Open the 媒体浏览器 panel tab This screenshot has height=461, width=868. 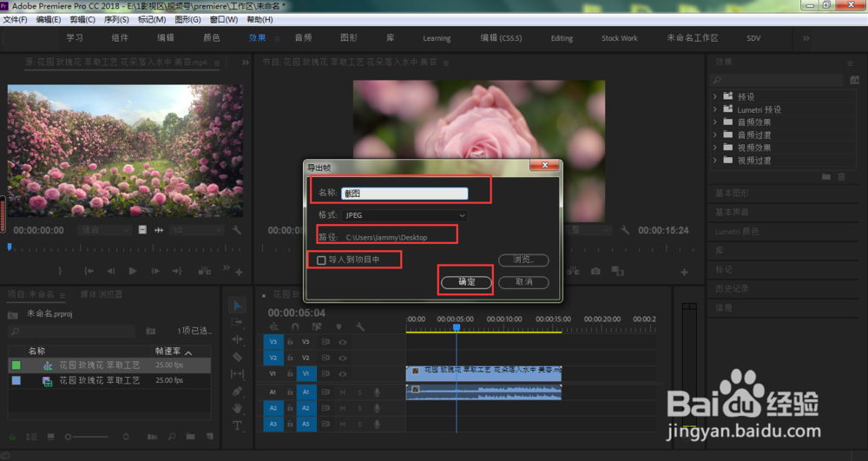tap(102, 294)
